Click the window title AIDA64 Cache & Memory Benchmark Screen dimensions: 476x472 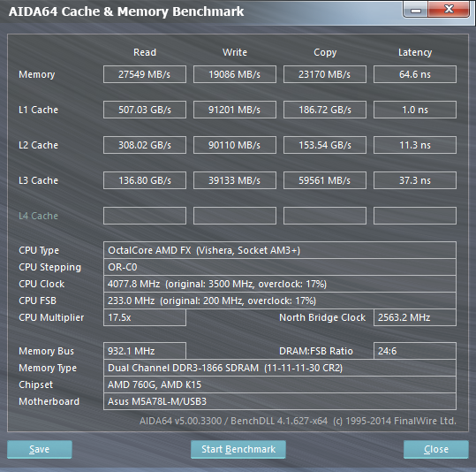(x=126, y=11)
